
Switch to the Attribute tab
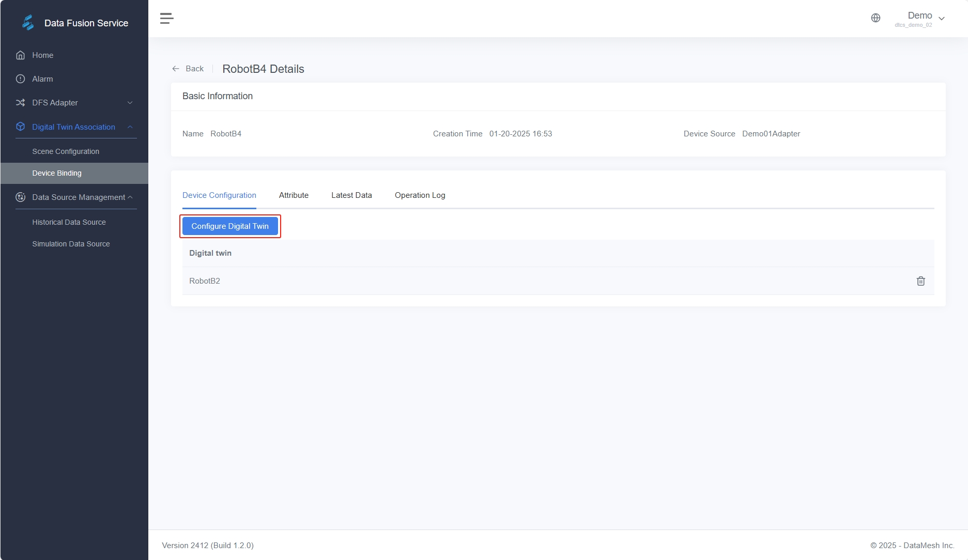(x=294, y=195)
